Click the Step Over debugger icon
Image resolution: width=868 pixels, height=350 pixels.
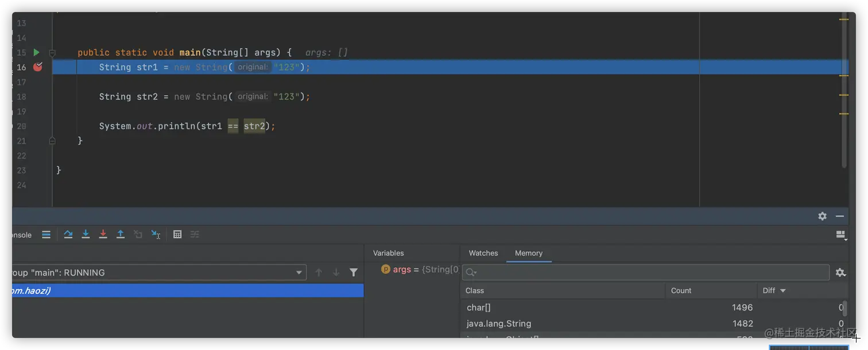(68, 234)
